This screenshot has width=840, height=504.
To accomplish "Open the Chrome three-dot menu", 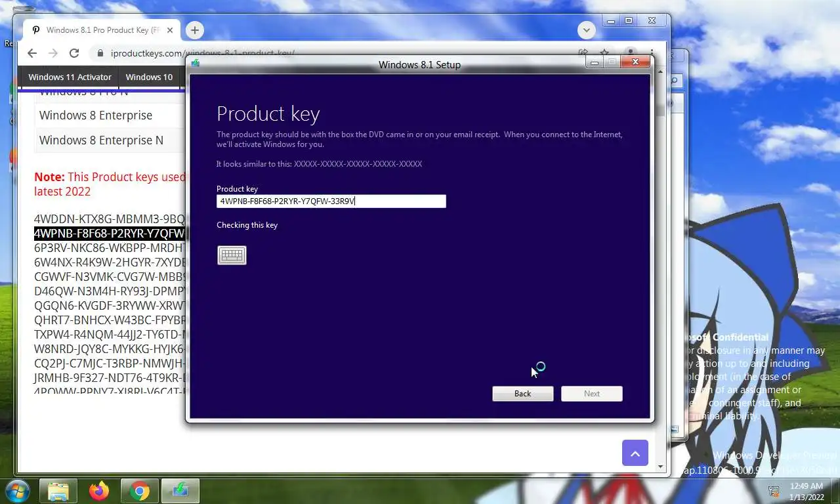I will pyautogui.click(x=652, y=52).
